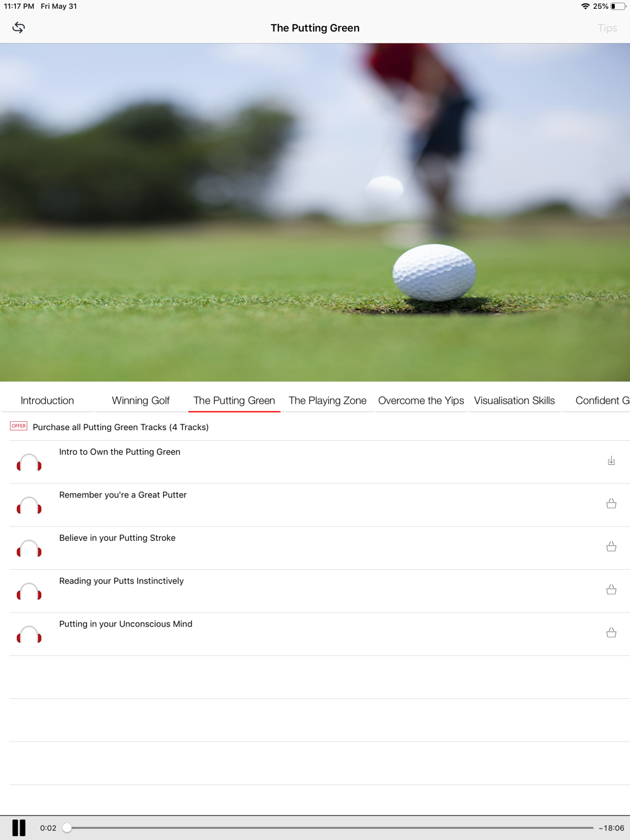Open The Playing Zone tab
Screen dimensions: 630x840
tap(328, 400)
